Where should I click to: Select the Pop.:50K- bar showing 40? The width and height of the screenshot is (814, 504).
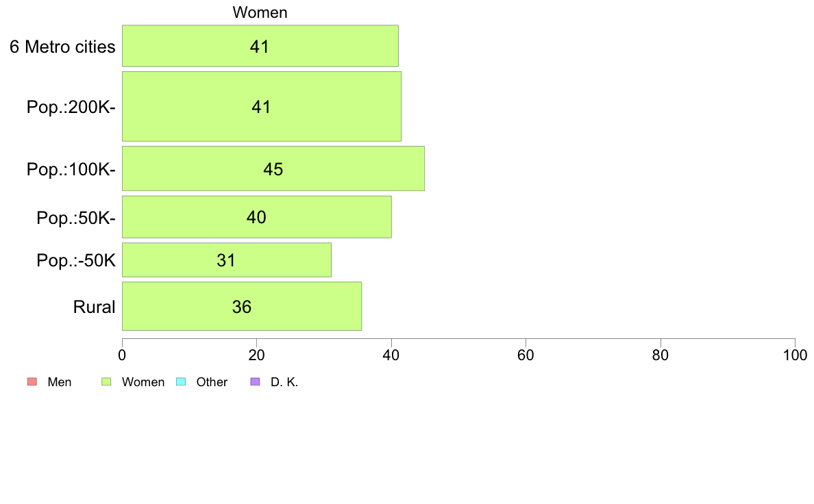pos(256,217)
